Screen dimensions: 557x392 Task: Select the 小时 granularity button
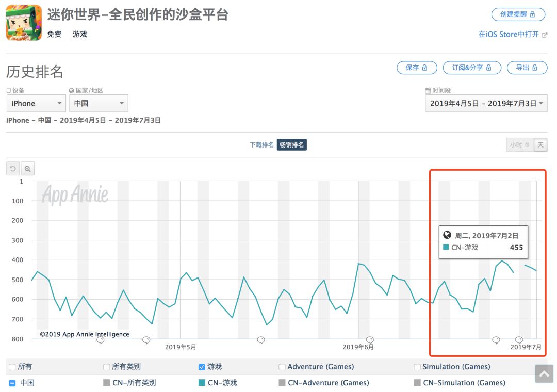coord(520,144)
